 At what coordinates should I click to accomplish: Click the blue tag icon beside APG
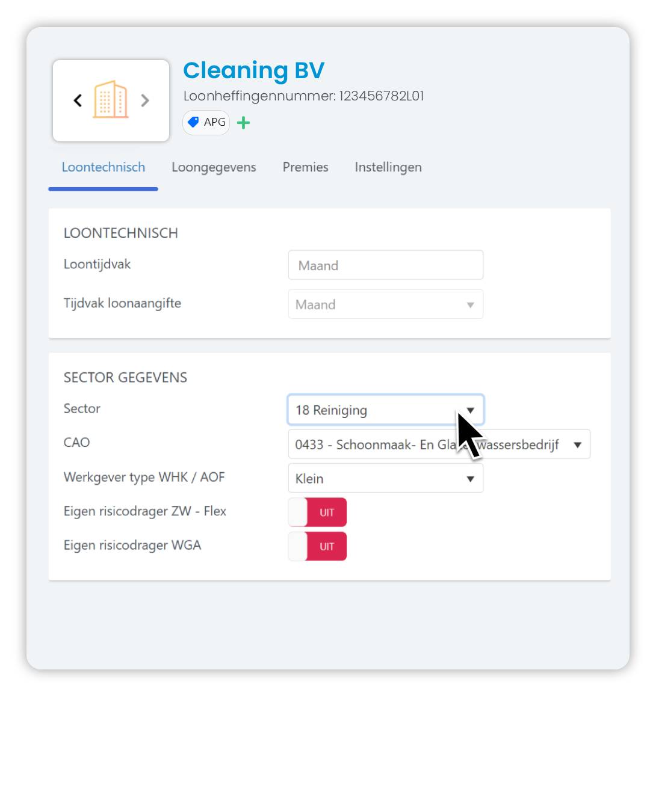(x=193, y=122)
